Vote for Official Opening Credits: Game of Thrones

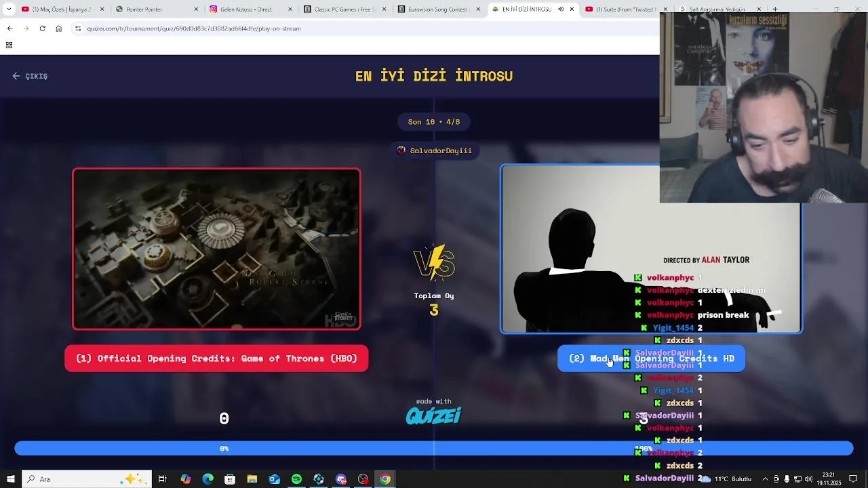coord(216,359)
